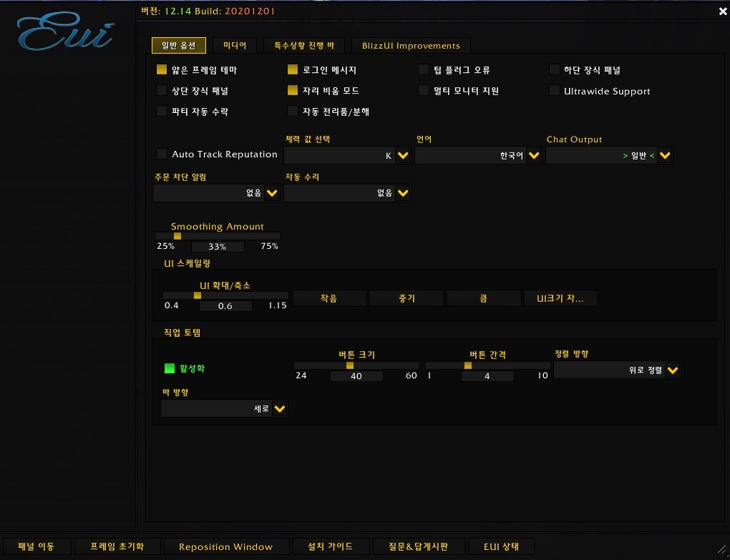
Task: Enable the Ultrawide Support checkbox
Action: pyautogui.click(x=554, y=91)
